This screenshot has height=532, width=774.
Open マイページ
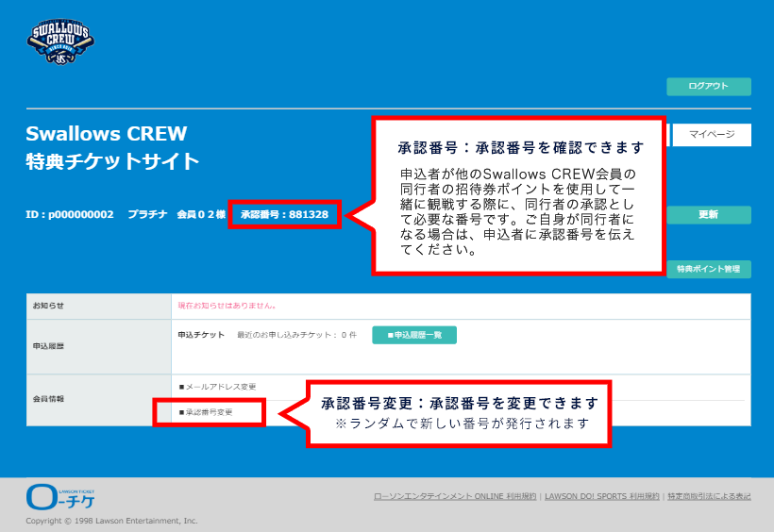click(x=710, y=135)
